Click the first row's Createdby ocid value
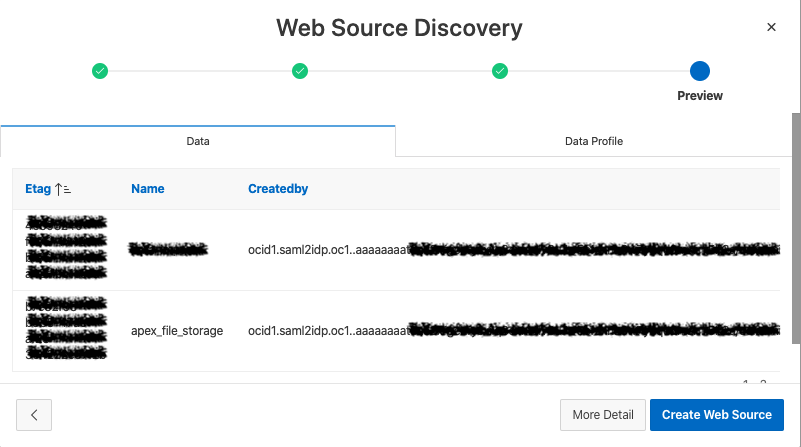This screenshot has width=801, height=447. pos(328,249)
